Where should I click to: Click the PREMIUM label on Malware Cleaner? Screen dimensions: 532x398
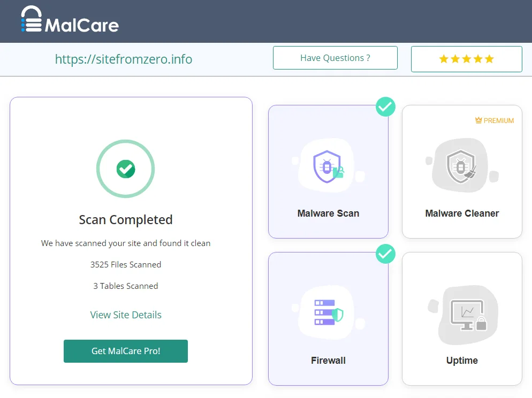click(x=498, y=121)
